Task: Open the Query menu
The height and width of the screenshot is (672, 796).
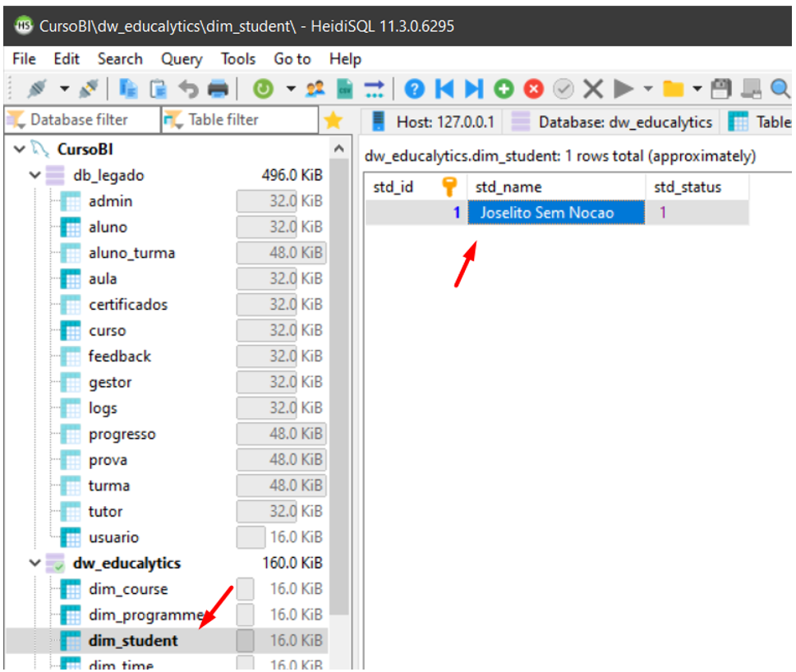Action: point(182,59)
